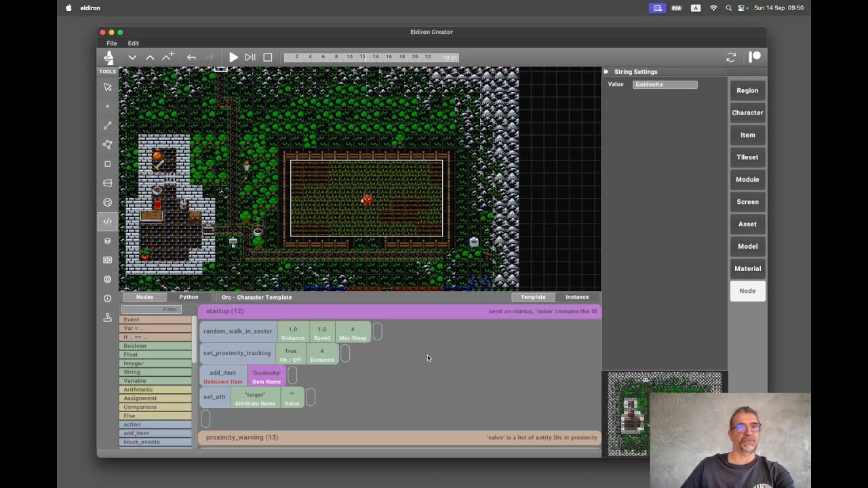
Task: Open the settings gear tool
Action: (x=107, y=279)
